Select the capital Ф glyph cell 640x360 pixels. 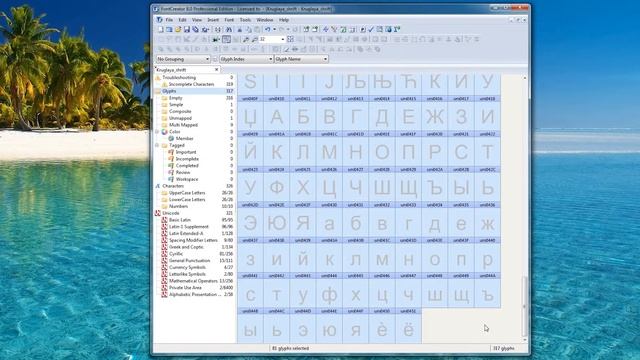point(277,187)
